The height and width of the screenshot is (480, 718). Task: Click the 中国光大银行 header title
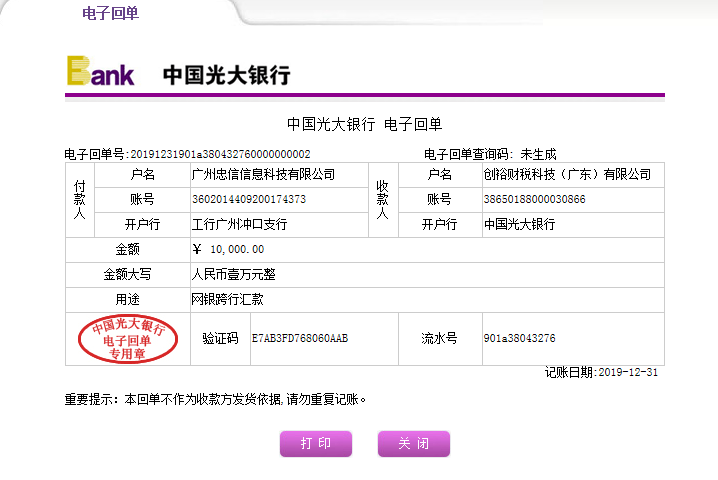coord(227,75)
